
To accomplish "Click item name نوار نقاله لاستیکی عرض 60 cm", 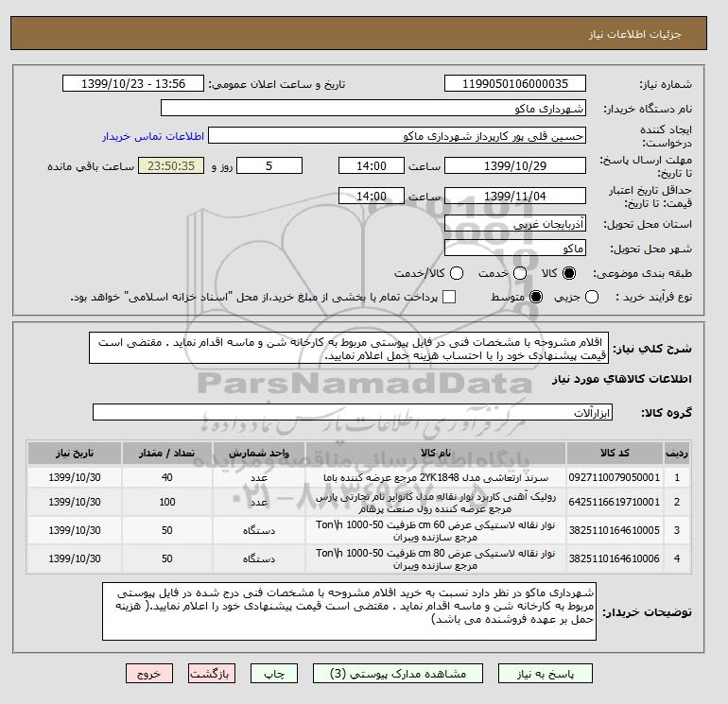I will coord(436,531).
